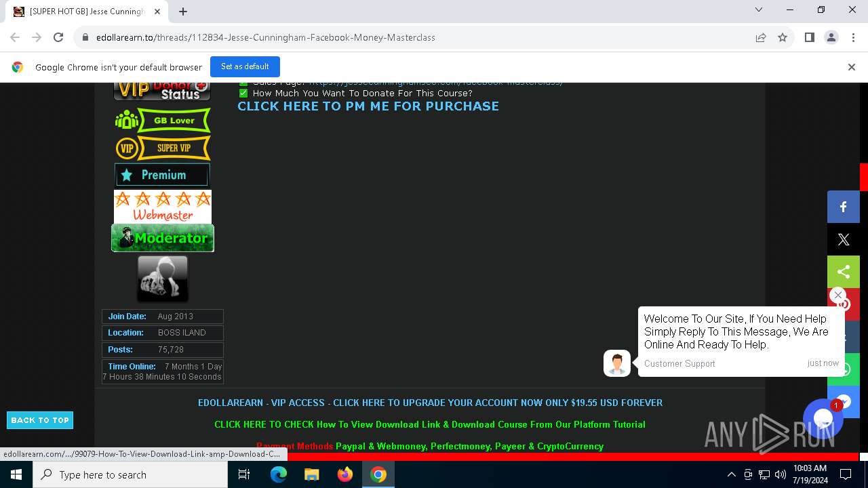The width and height of the screenshot is (868, 488).
Task: Open the network status tray icon
Action: 764,474
